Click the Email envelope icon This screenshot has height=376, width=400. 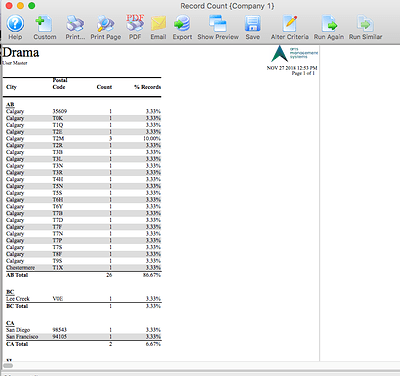coord(158,24)
